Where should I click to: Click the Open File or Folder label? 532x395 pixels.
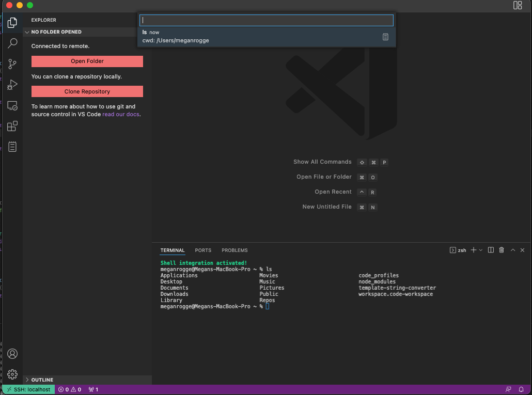pos(324,177)
